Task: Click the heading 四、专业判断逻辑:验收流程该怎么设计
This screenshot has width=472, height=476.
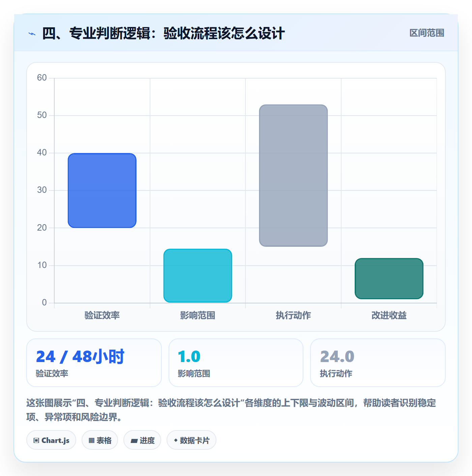Action: [164, 33]
